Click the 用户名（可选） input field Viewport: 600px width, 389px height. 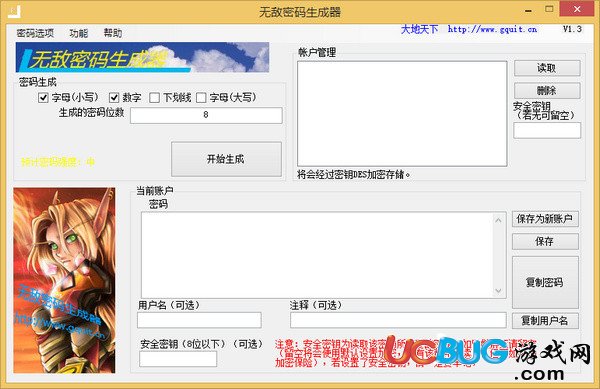pos(199,320)
